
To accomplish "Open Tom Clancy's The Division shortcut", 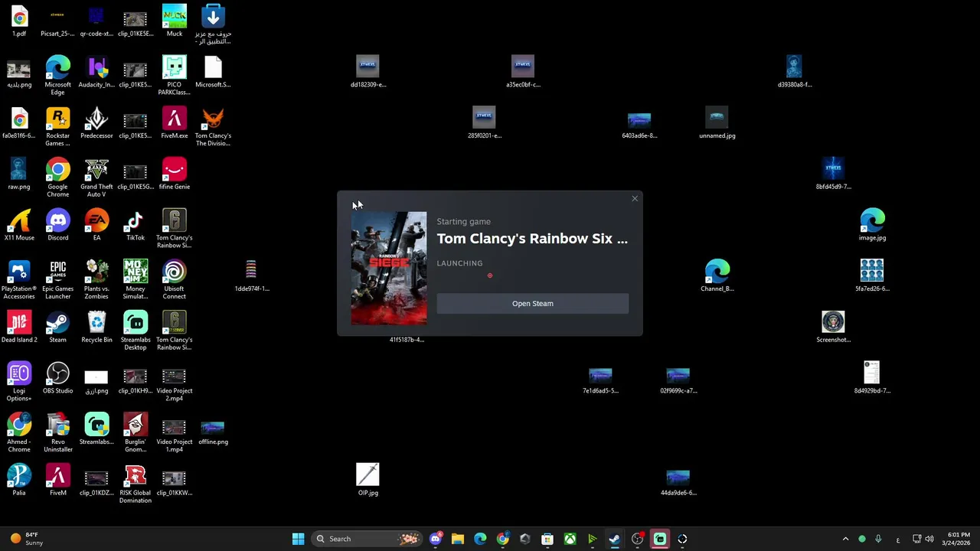I will pos(213,127).
